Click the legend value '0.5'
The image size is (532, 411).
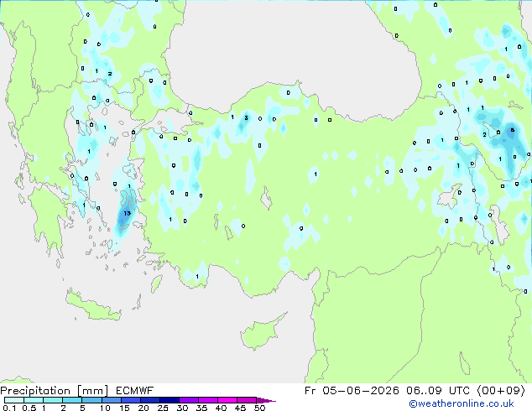29,408
